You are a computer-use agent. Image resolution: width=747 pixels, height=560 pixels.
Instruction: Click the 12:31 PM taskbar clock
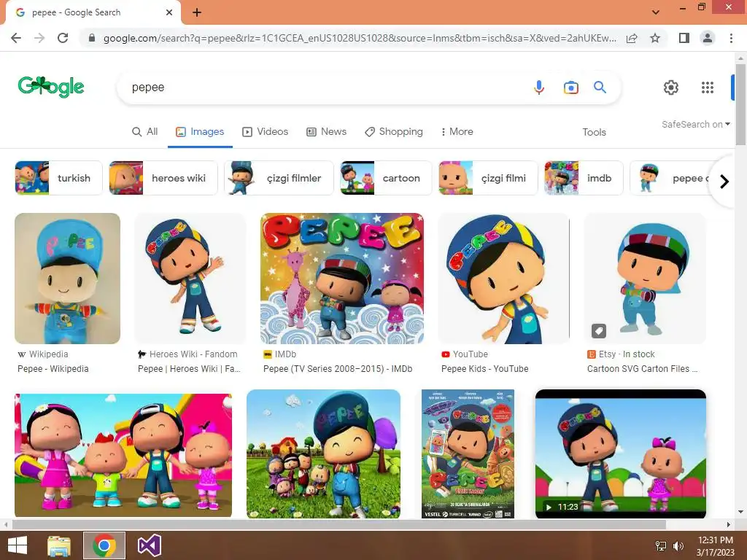(x=716, y=545)
